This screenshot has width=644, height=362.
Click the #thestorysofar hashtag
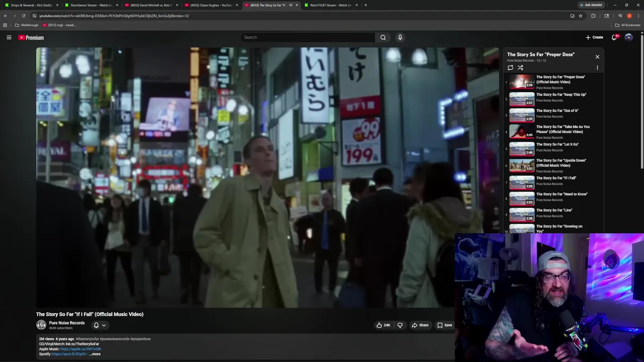pyautogui.click(x=87, y=339)
